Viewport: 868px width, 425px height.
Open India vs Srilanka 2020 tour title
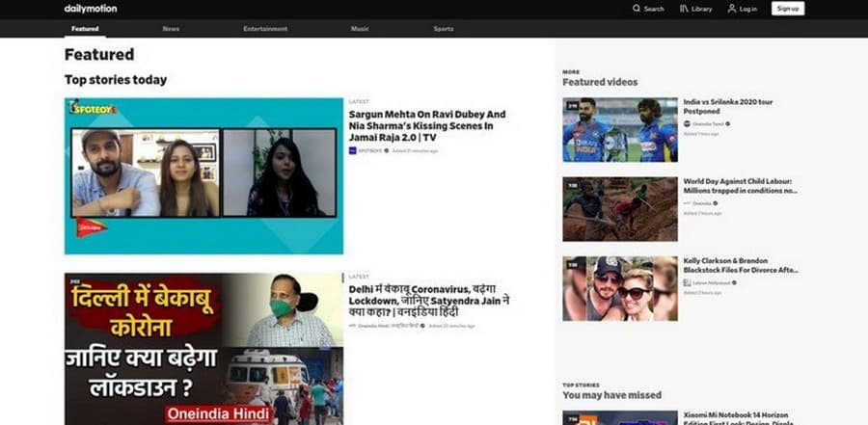(x=727, y=106)
